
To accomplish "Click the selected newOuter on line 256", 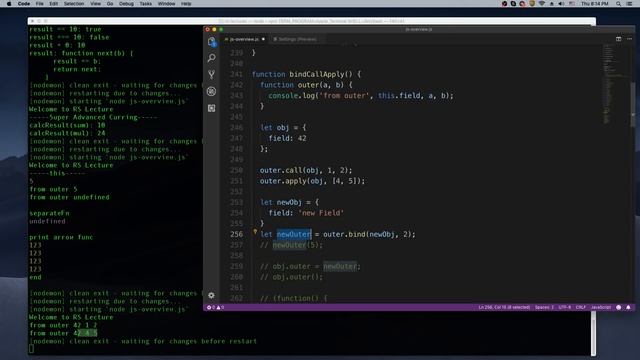I will pos(294,234).
